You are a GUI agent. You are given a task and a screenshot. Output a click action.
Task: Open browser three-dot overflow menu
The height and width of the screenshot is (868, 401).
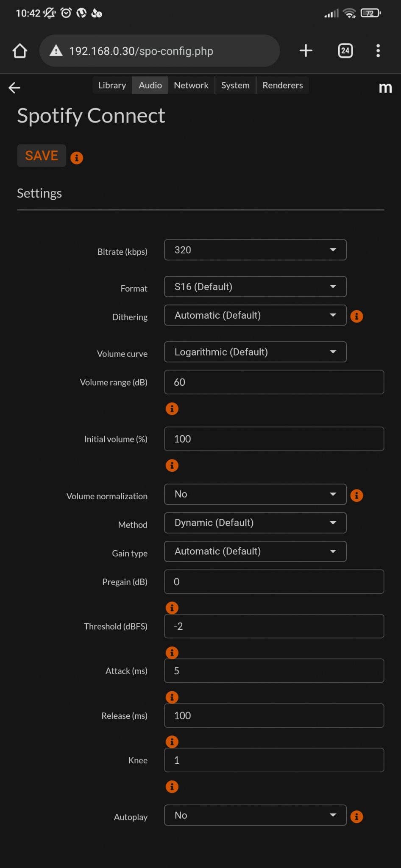coord(378,51)
